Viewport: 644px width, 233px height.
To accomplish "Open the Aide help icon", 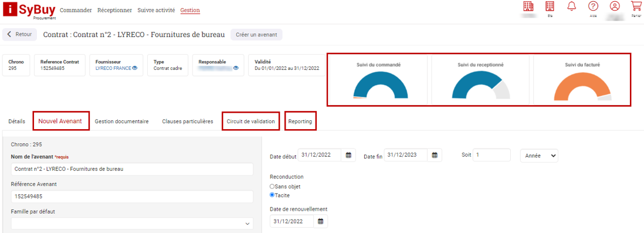I will (x=593, y=6).
